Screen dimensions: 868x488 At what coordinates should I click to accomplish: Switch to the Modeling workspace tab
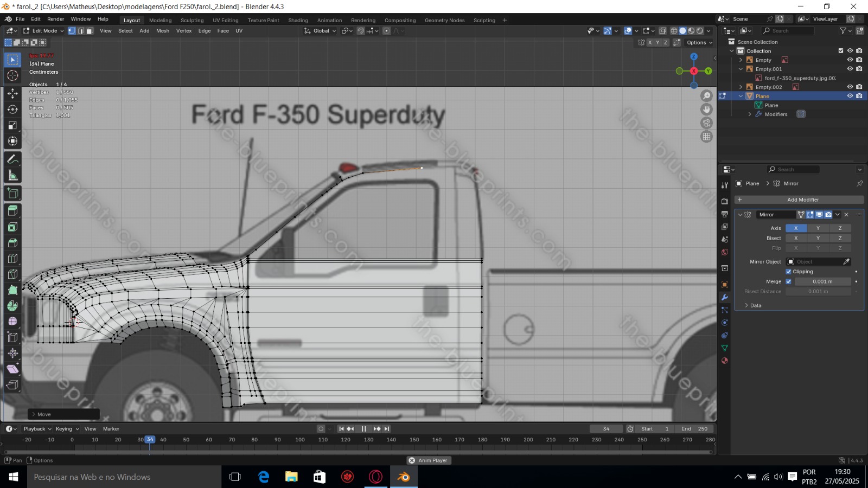(x=161, y=21)
